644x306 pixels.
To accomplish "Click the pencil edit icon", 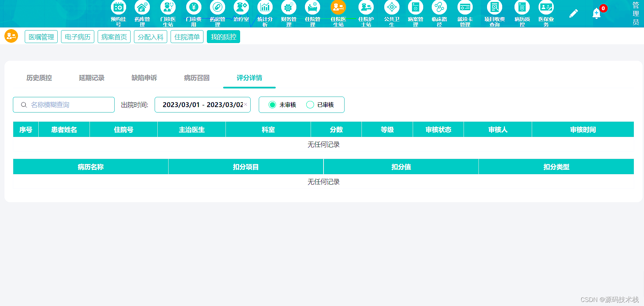I will point(573,14).
